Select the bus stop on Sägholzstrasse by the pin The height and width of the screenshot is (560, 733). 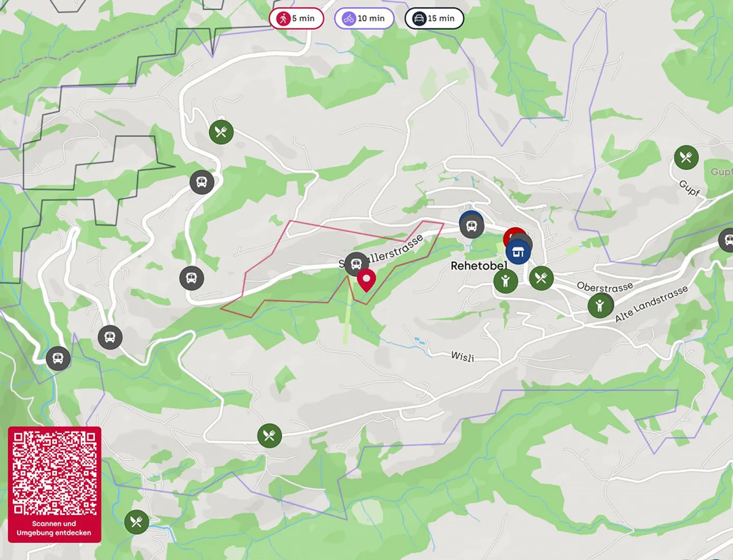(x=356, y=264)
